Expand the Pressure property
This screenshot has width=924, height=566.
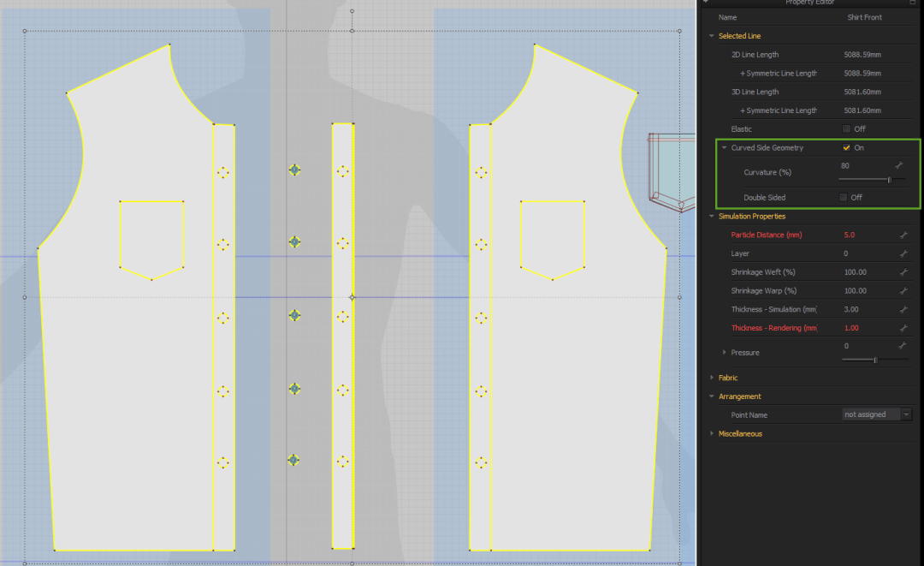coord(725,353)
